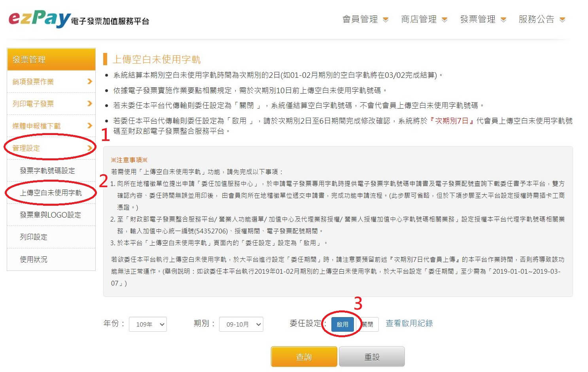Image resolution: width=588 pixels, height=372 pixels.
Task: Click the chevron next to 銷項發票作業
Action: click(x=89, y=81)
